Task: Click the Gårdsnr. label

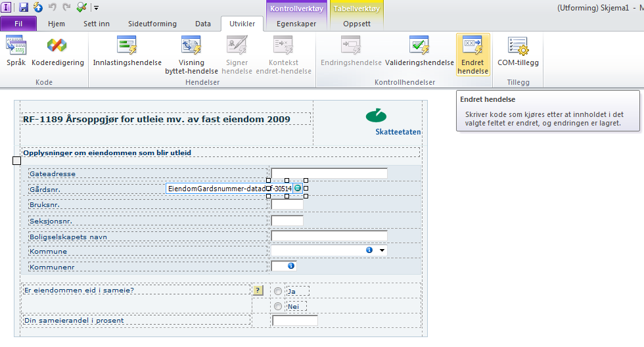Action: coord(45,190)
